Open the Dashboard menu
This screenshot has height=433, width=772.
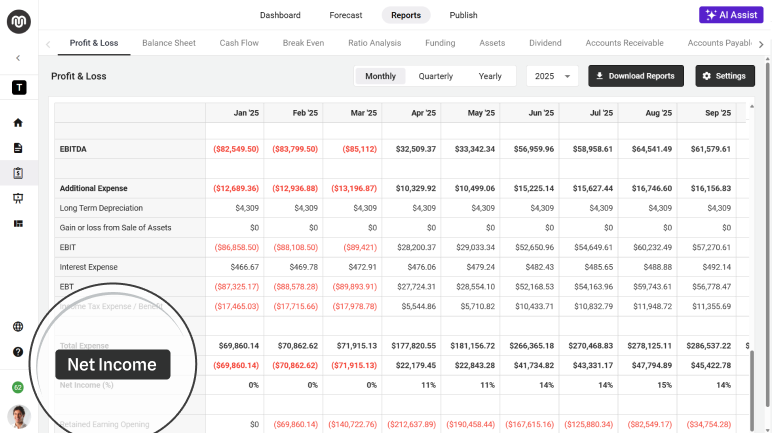280,15
